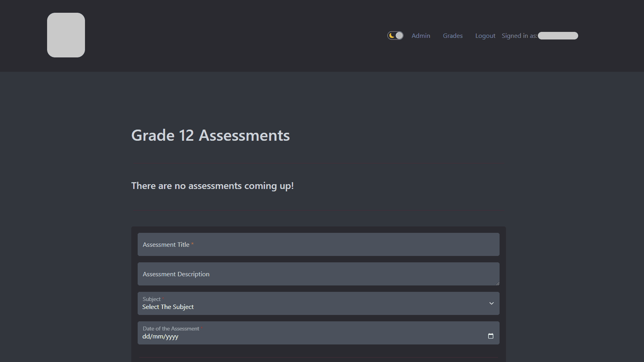
Task: Click into the Assessment Description box
Action: click(318, 274)
